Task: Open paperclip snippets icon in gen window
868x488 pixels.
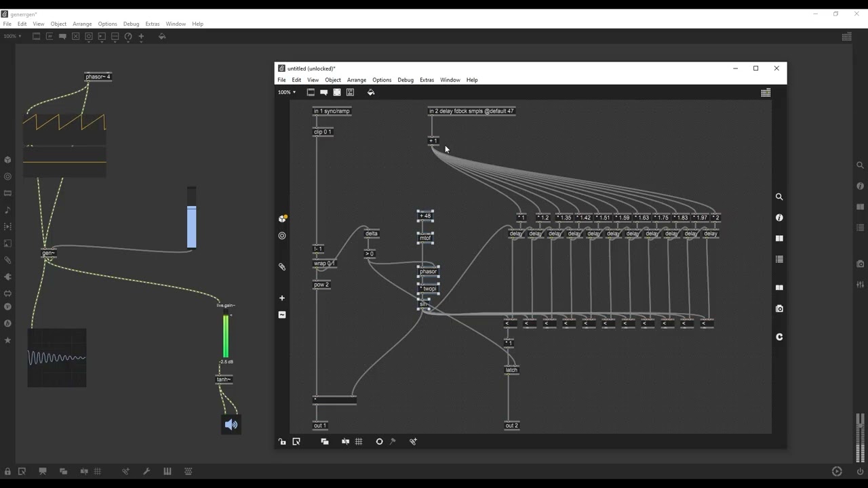Action: coord(282,266)
